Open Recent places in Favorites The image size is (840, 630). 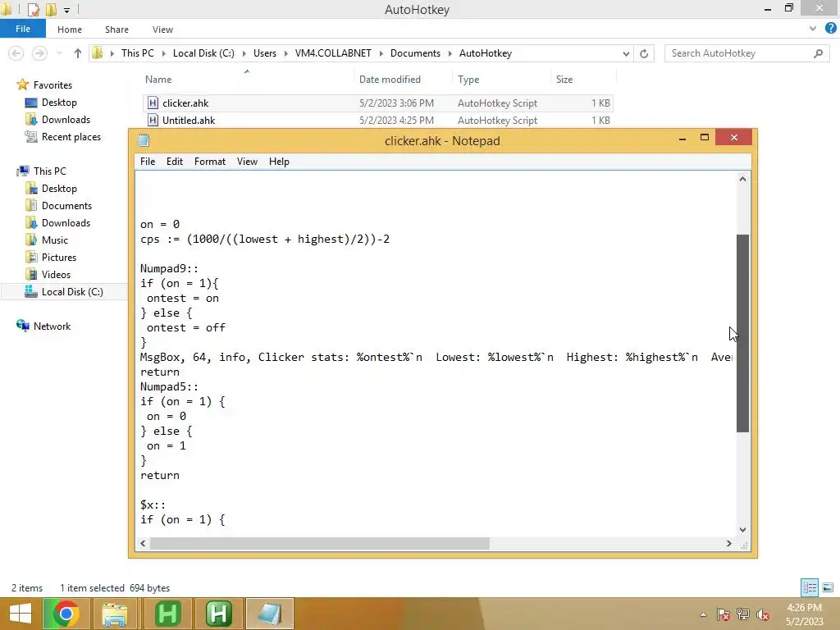[x=71, y=137]
